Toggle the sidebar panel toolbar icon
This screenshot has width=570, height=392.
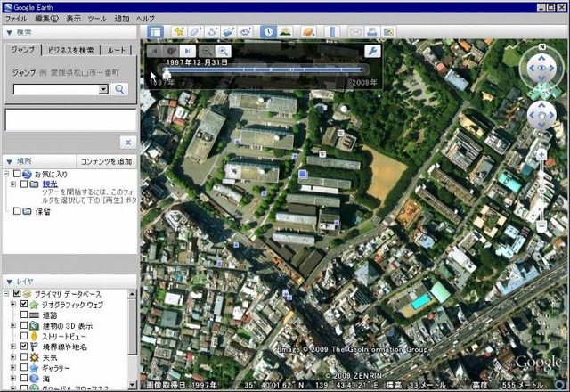[x=156, y=32]
